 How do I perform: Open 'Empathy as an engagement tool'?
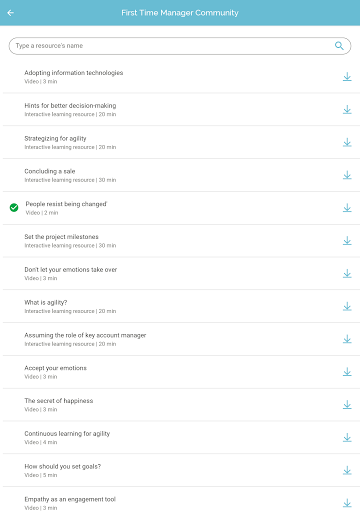181,500
